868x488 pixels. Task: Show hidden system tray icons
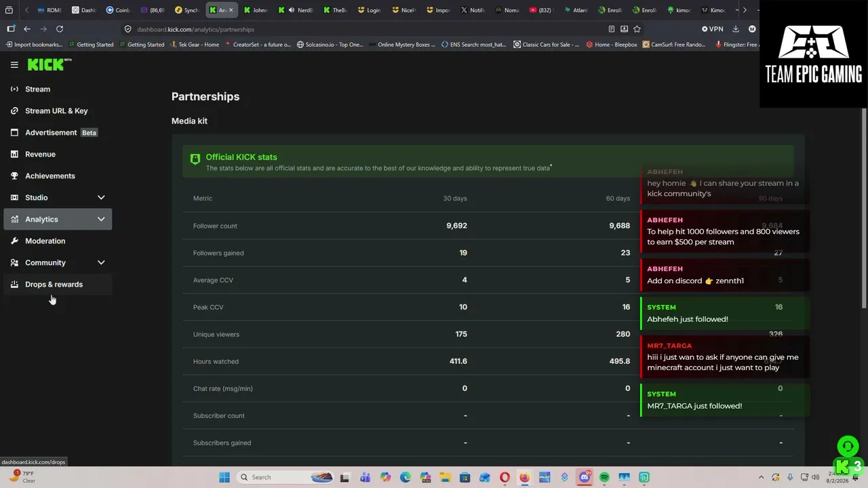pyautogui.click(x=761, y=477)
